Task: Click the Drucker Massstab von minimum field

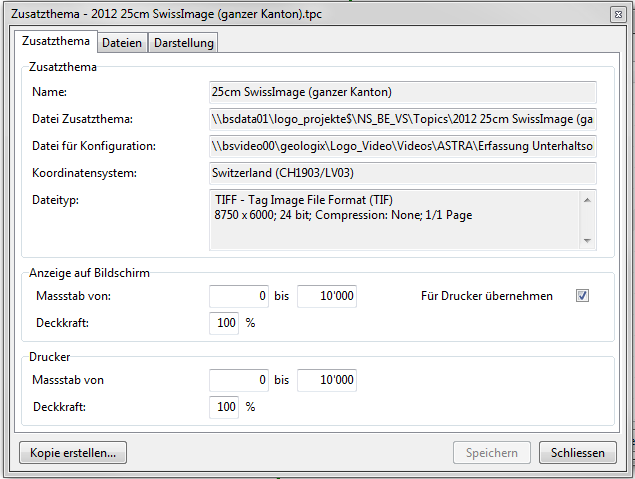Action: (x=240, y=380)
